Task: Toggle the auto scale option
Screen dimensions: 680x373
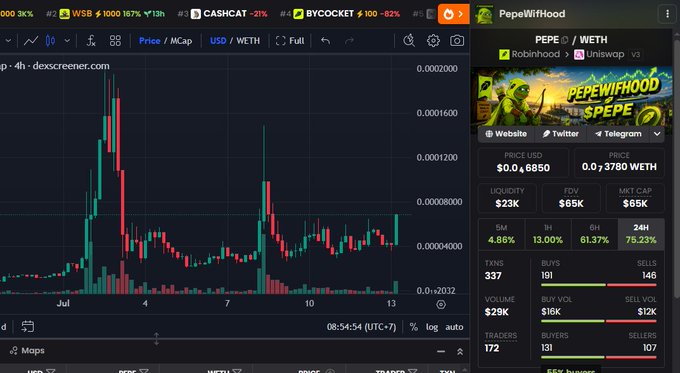Action: [x=454, y=327]
